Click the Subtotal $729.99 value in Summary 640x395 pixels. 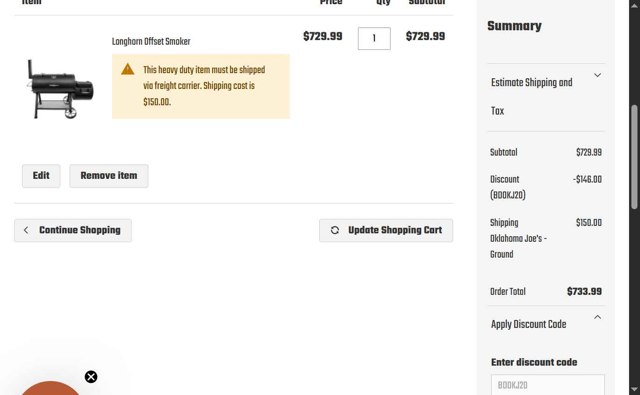tap(589, 153)
